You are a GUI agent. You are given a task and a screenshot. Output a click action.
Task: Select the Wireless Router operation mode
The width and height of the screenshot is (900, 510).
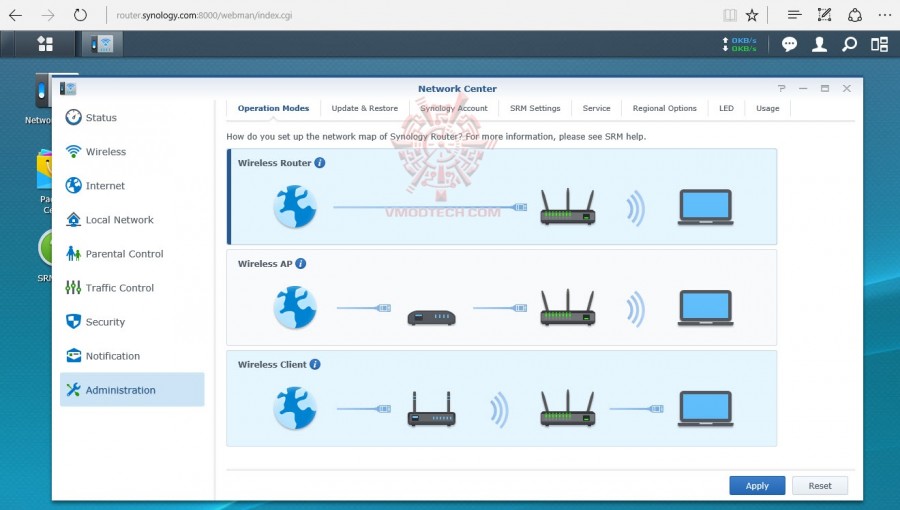pos(502,197)
